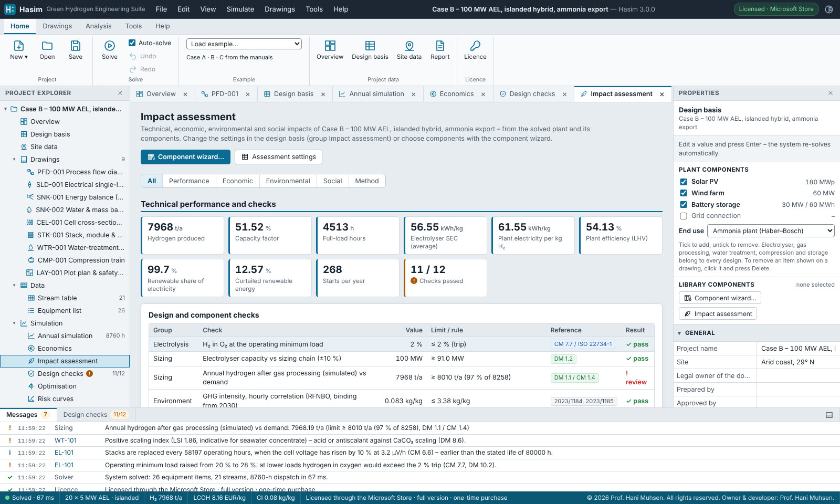Open the Load example dropdown

click(x=244, y=44)
